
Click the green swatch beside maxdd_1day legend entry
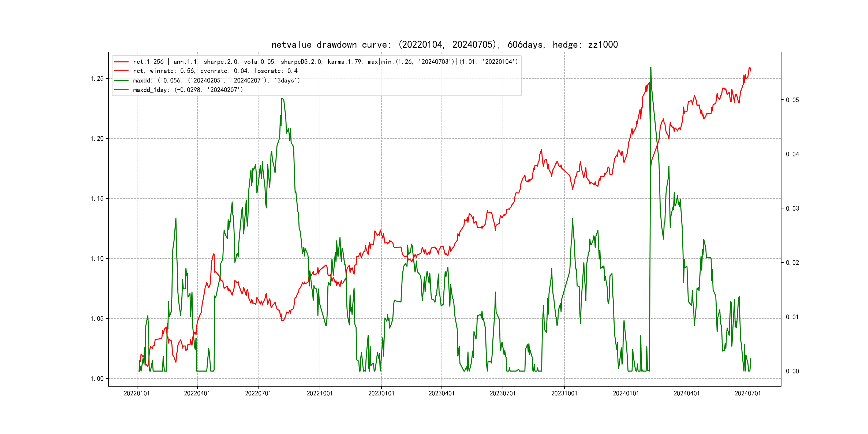coord(121,90)
